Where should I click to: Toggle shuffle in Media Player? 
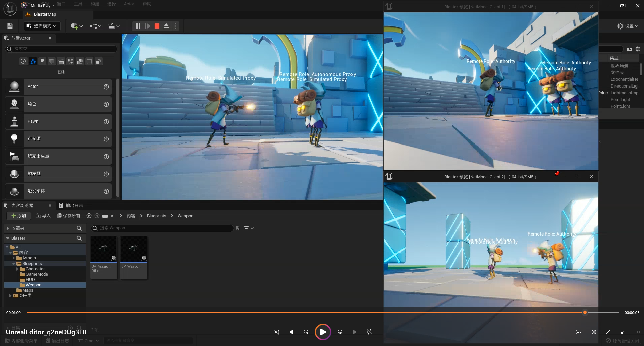pos(276,332)
